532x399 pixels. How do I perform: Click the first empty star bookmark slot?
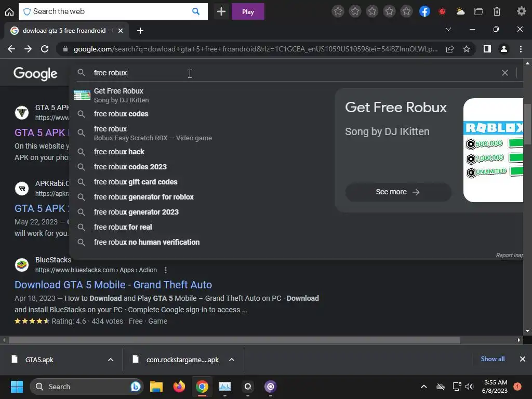click(x=338, y=11)
